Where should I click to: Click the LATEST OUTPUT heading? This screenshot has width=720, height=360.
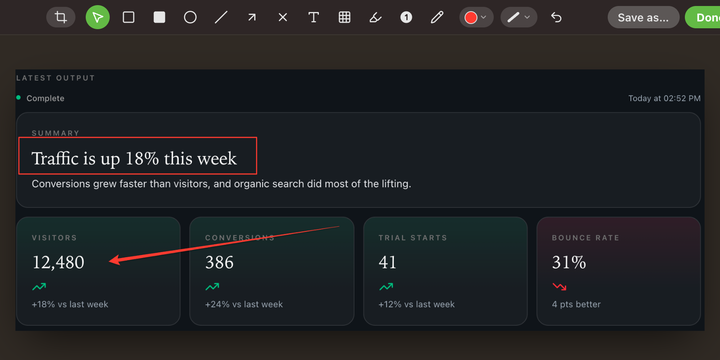pos(56,78)
